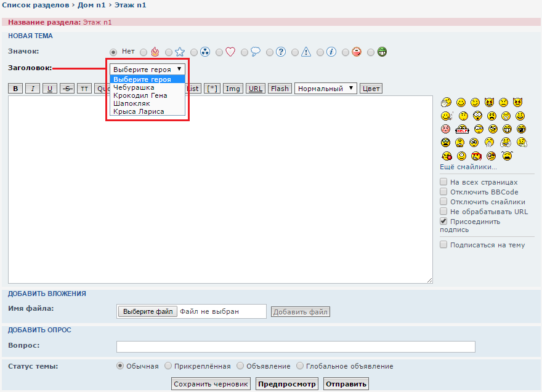The height and width of the screenshot is (392, 542).
Task: Select the Прикреплённая topic status radio
Action: point(169,366)
